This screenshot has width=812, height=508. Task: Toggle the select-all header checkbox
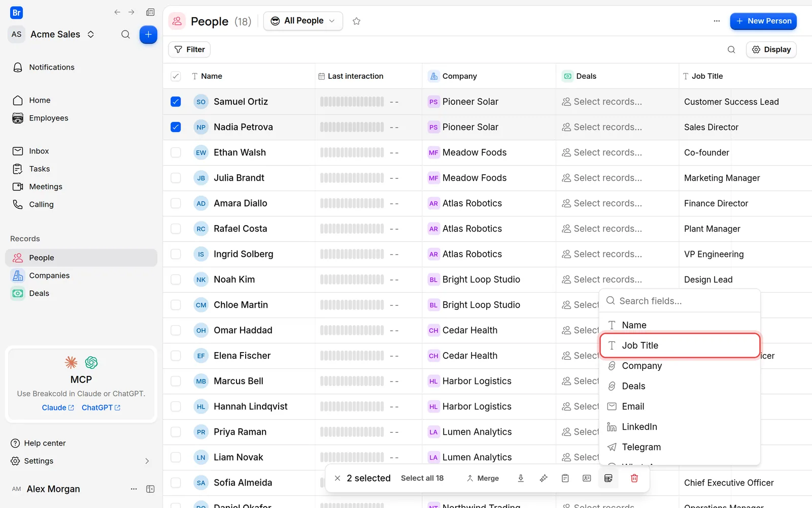click(176, 76)
